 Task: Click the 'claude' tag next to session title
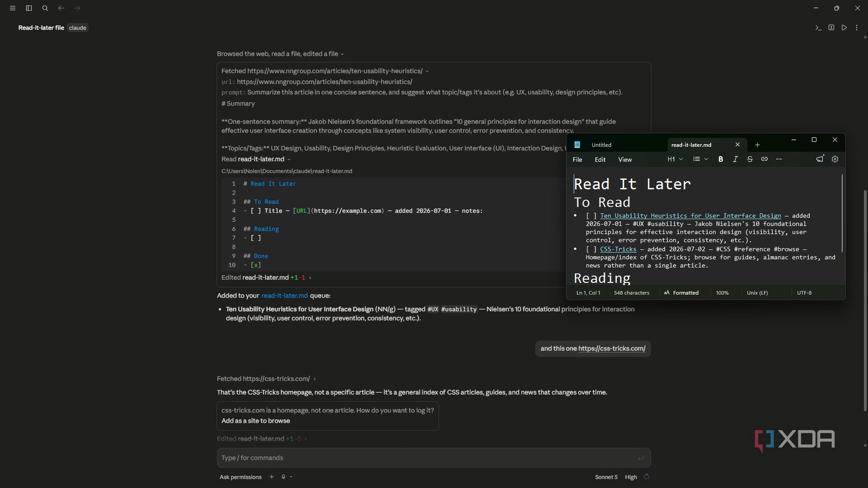[x=78, y=28]
